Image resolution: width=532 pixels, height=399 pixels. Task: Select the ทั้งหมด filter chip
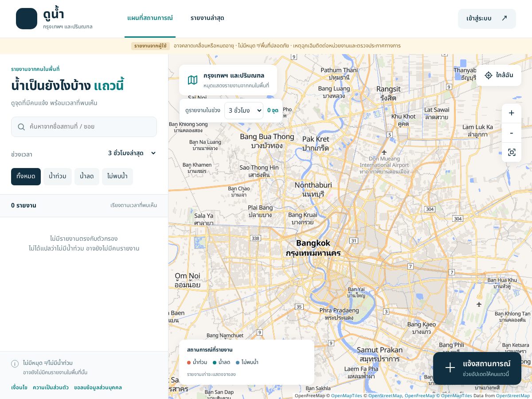(26, 176)
